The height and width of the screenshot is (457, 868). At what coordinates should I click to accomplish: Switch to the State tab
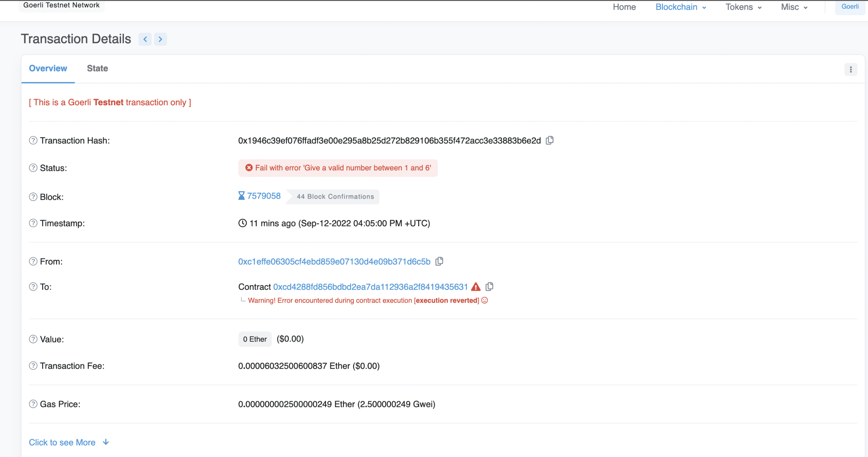coord(97,68)
